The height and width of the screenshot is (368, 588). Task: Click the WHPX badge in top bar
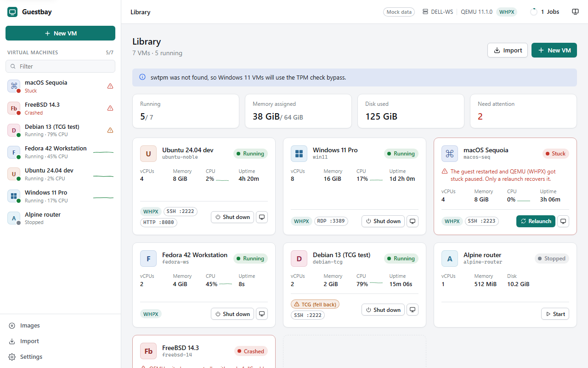click(507, 12)
